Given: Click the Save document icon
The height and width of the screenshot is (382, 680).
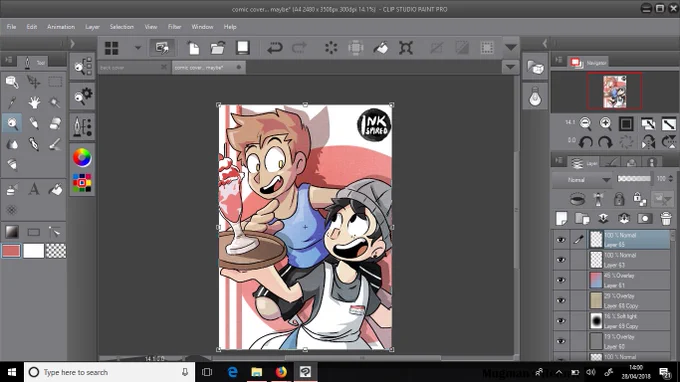Looking at the screenshot, I should (243, 48).
